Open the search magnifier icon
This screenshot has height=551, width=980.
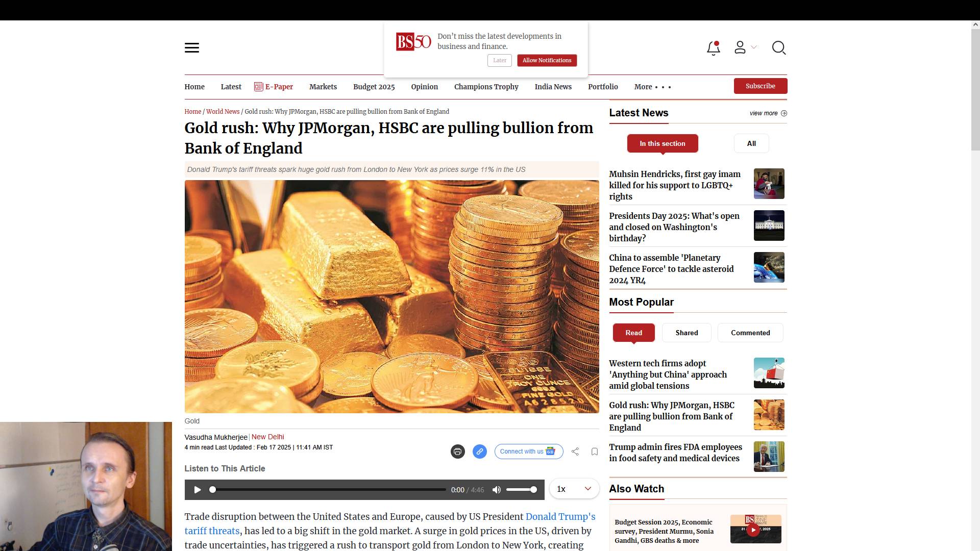pyautogui.click(x=779, y=48)
